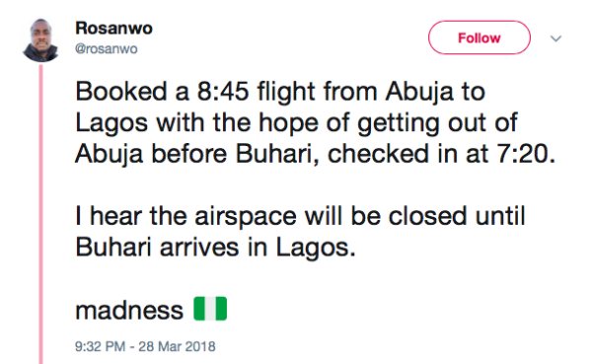Click the '28 Mar 2018' date text
Viewport: 592px width, 364px height.
(177, 346)
